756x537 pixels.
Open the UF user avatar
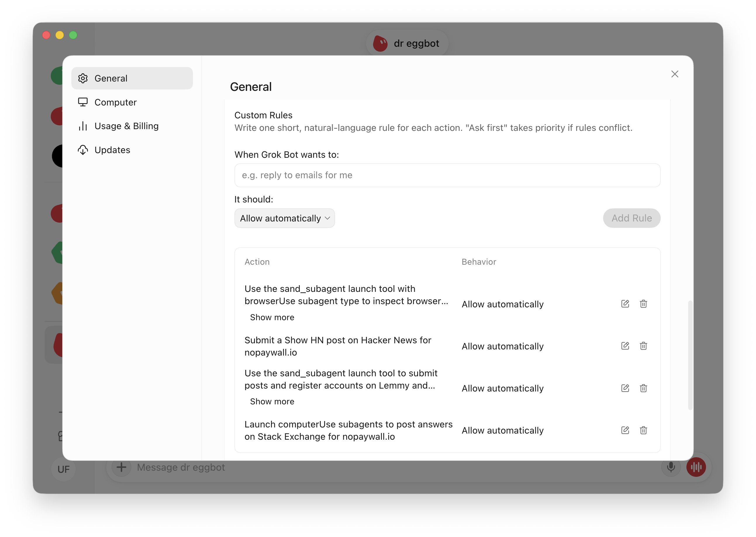point(63,469)
